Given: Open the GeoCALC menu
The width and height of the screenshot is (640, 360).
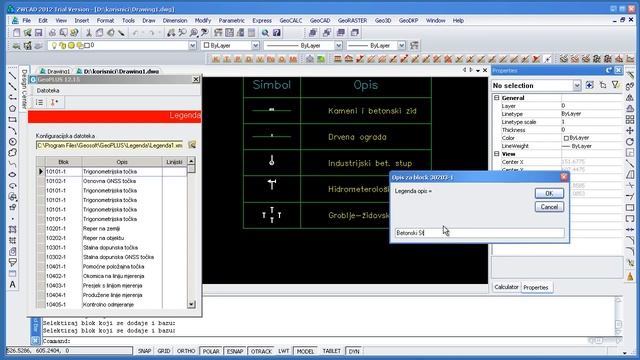Looking at the screenshot, I should coord(291,20).
